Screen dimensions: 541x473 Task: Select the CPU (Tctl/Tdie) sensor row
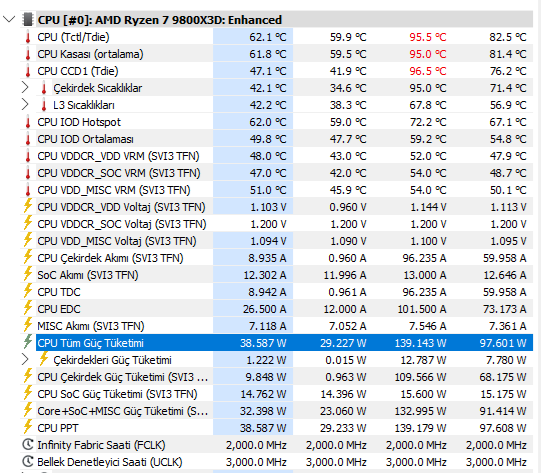coord(277,37)
